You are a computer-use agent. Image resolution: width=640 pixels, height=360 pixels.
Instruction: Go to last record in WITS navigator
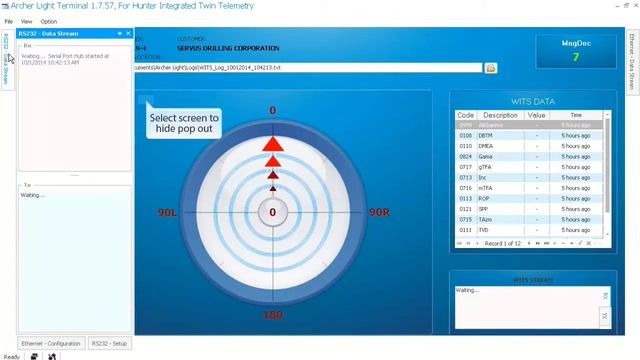tap(546, 243)
